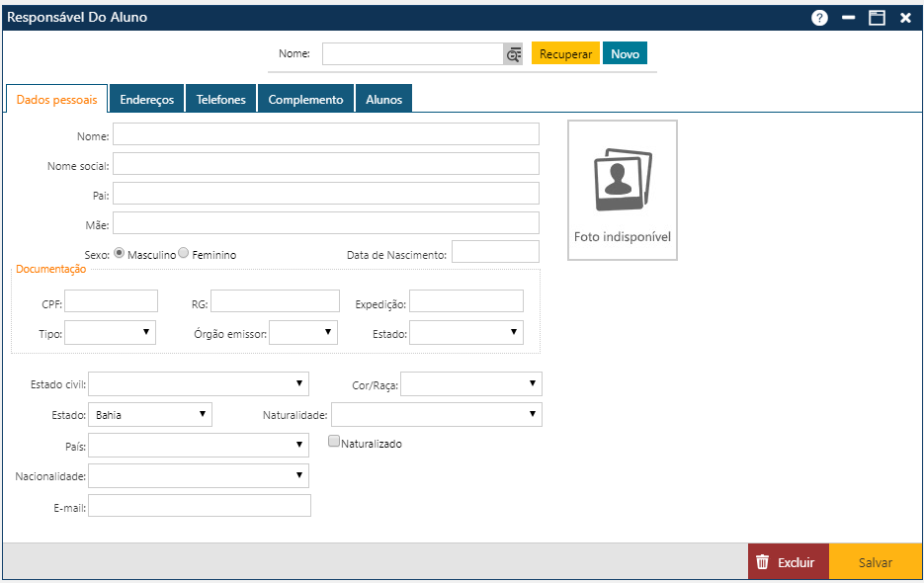Go to the Alunos tab
Screen dimensions: 924x583
383,100
